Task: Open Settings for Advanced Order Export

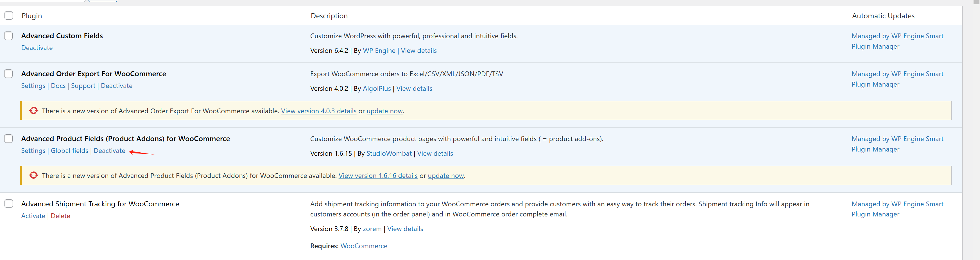Action: click(x=33, y=86)
